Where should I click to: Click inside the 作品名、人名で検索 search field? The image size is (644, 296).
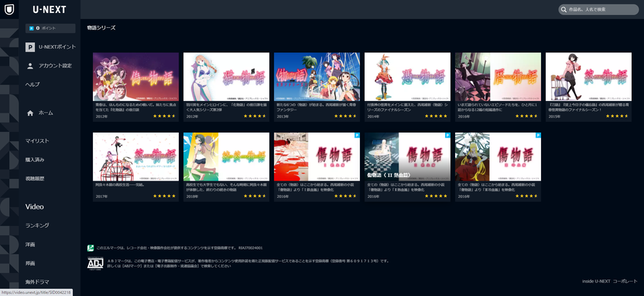tap(598, 9)
